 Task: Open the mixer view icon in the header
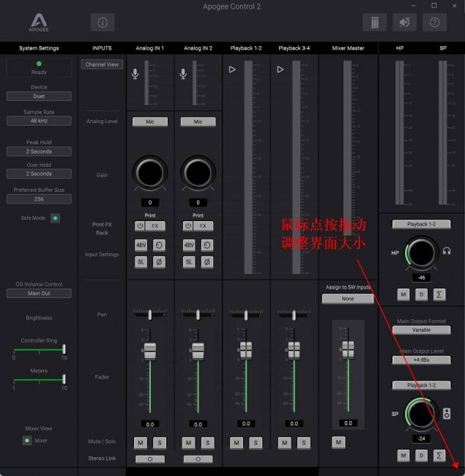pos(374,22)
